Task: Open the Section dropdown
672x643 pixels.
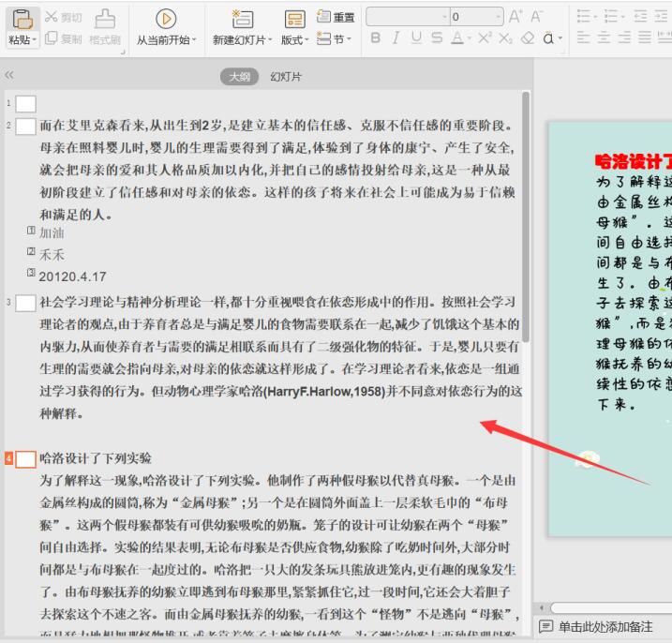Action: [x=335, y=39]
